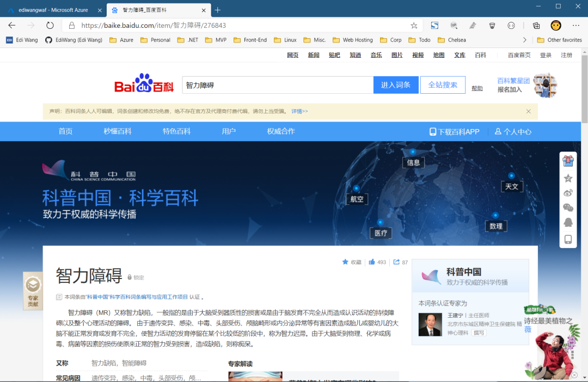Open the 网页 link in top navigation
The height and width of the screenshot is (382, 588).
292,55
